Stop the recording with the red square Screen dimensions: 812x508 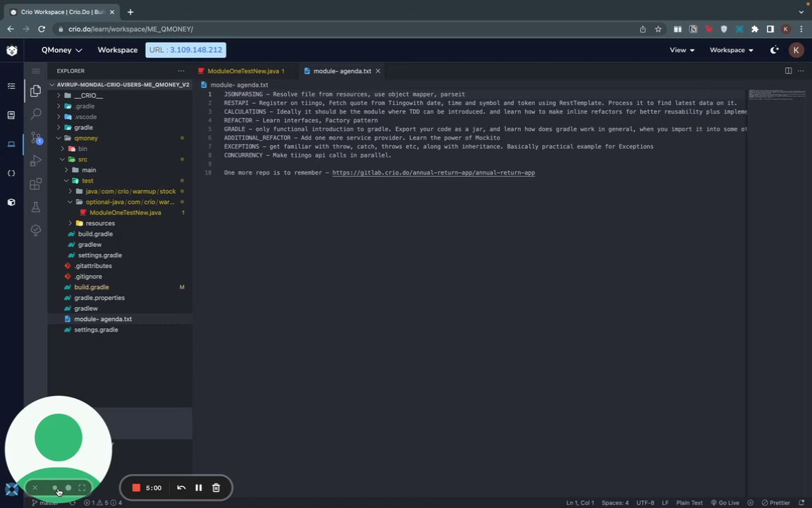click(x=136, y=488)
